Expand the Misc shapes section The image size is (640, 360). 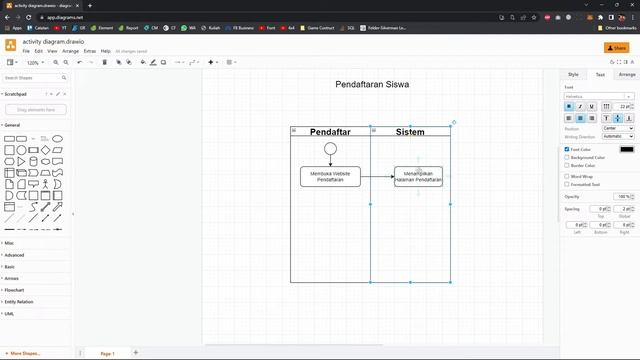point(9,243)
